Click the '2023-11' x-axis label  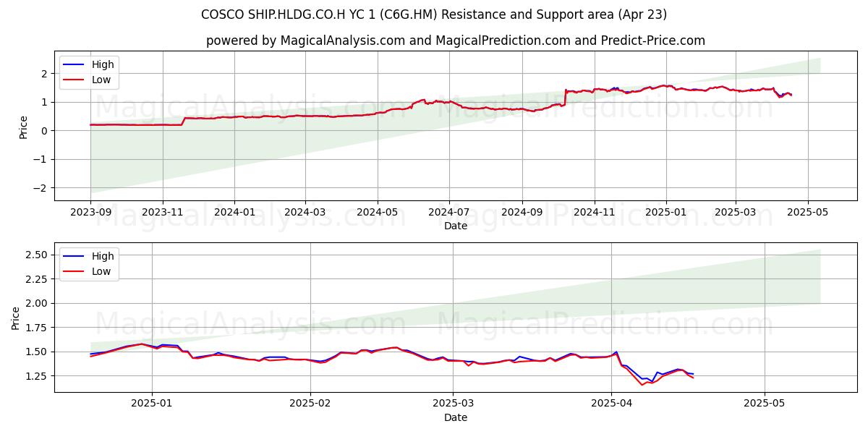pos(163,213)
